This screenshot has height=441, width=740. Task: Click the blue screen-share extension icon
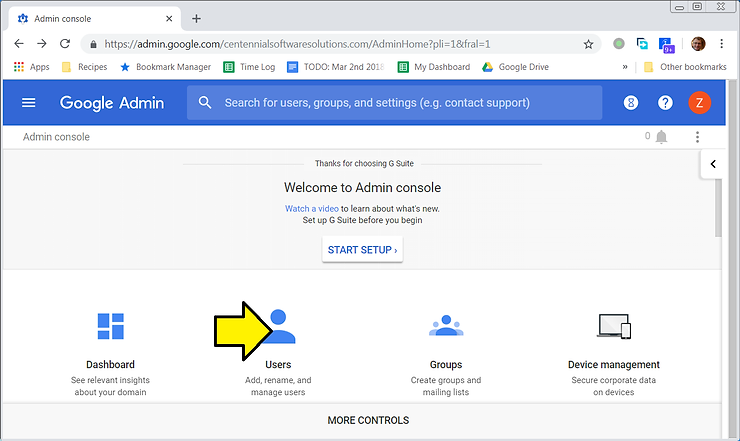click(x=642, y=44)
